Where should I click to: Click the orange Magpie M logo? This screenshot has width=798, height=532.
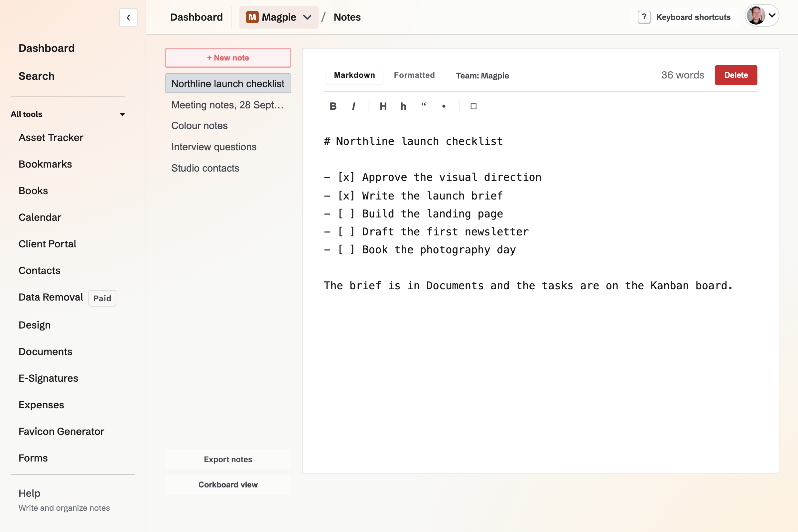pos(252,17)
